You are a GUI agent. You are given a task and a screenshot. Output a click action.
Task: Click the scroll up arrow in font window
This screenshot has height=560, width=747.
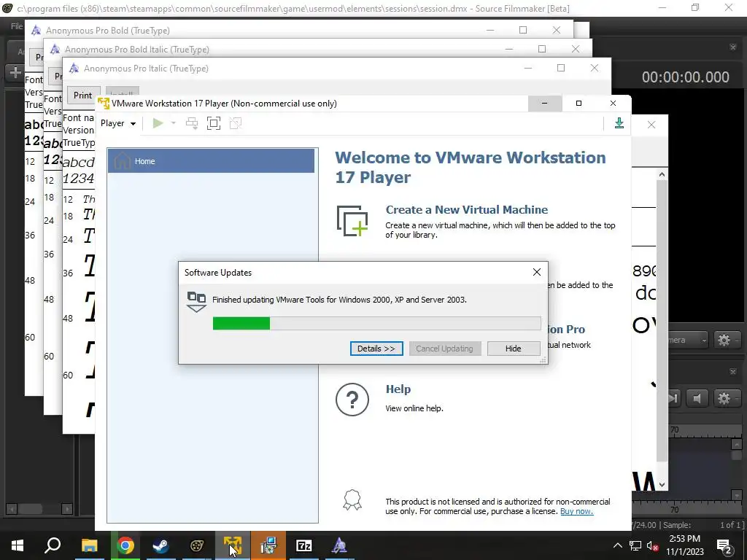click(662, 174)
